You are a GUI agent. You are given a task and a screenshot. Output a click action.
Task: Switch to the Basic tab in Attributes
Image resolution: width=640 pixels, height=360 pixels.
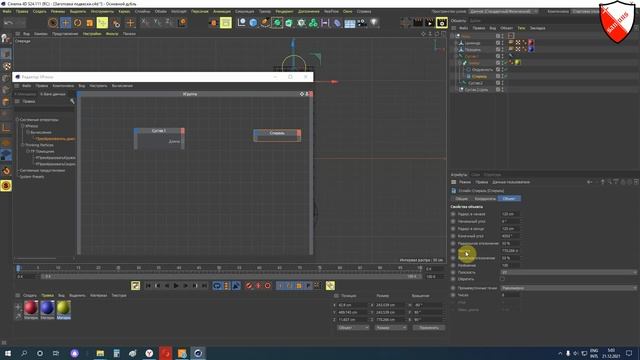[462, 198]
